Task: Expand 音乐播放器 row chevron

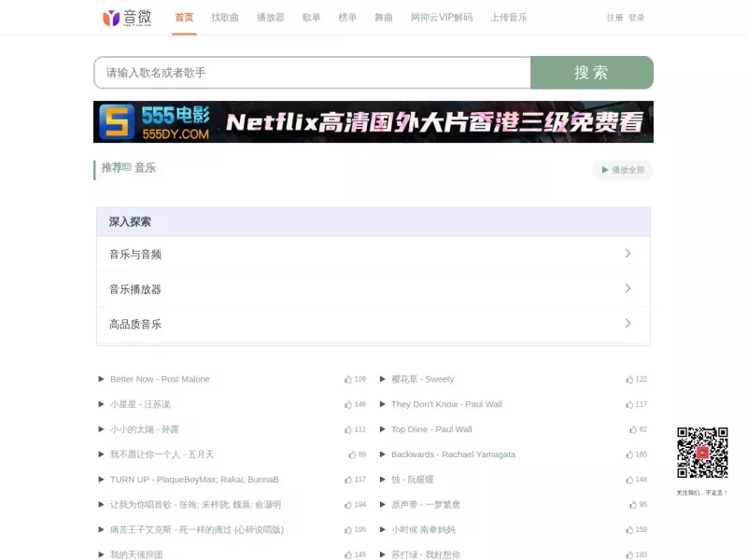Action: pos(627,288)
